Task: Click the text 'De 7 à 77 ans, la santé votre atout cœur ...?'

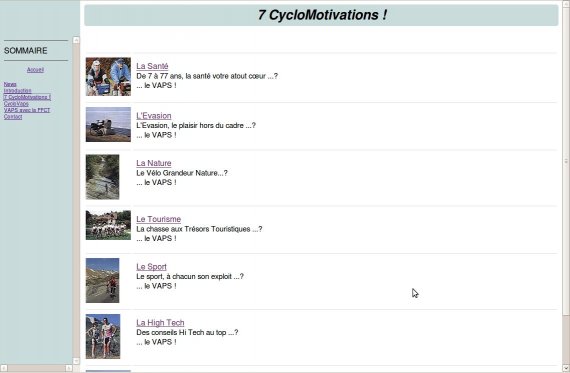Action: point(207,76)
